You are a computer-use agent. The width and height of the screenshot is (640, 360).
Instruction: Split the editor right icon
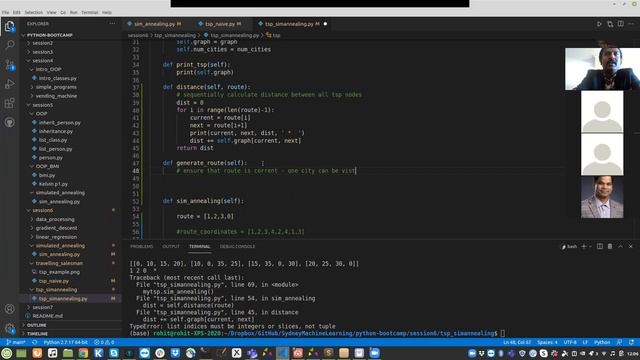point(620,24)
